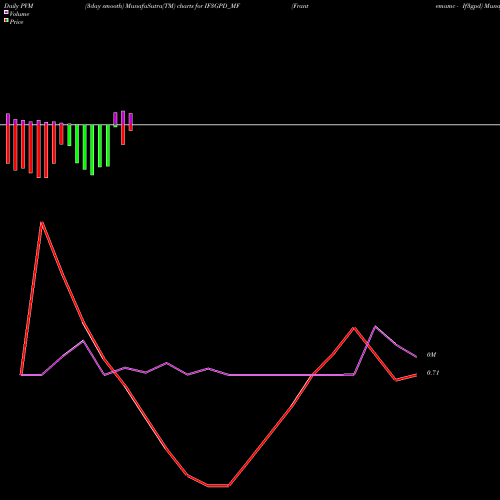
Task: Click the '0M' volume value label
Action: [431, 355]
